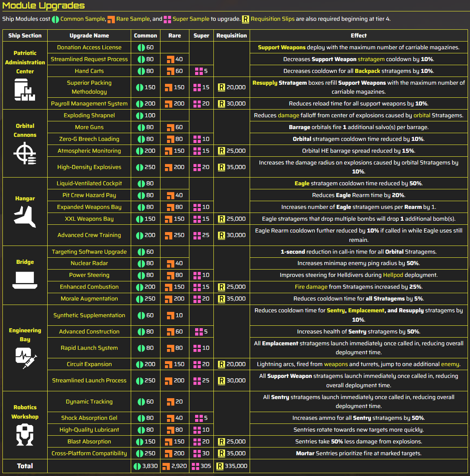The height and width of the screenshot is (476, 470).
Task: Click the Module Upgrades heading
Action: click(x=44, y=5)
